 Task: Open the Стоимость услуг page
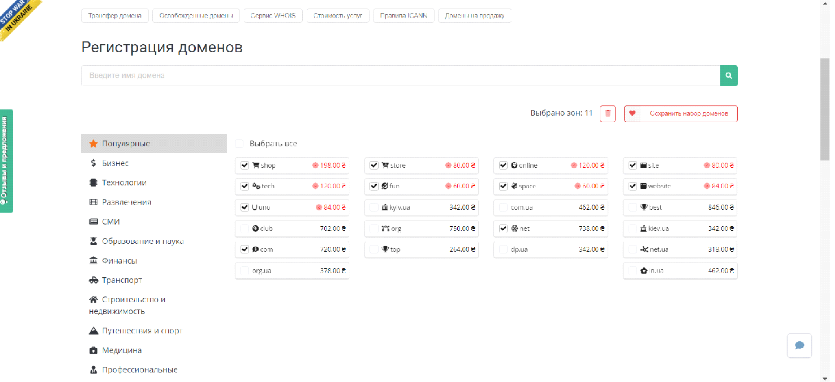338,16
